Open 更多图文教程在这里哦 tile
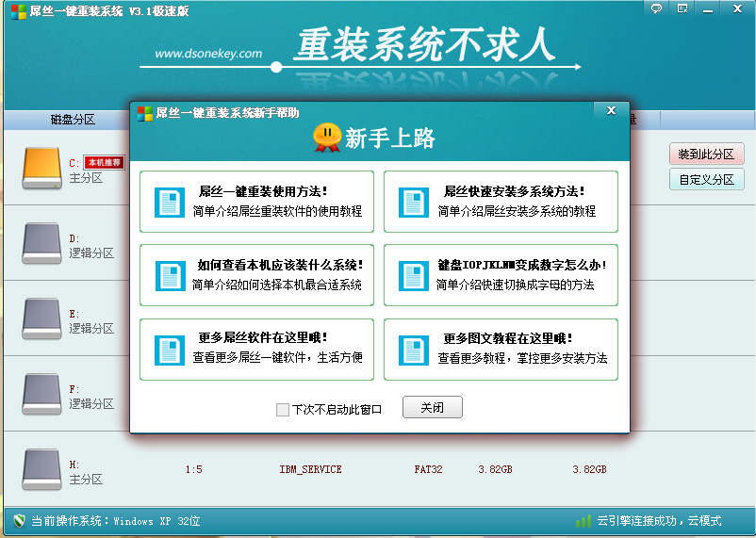Screen dimensions: 756x538 (501, 350)
